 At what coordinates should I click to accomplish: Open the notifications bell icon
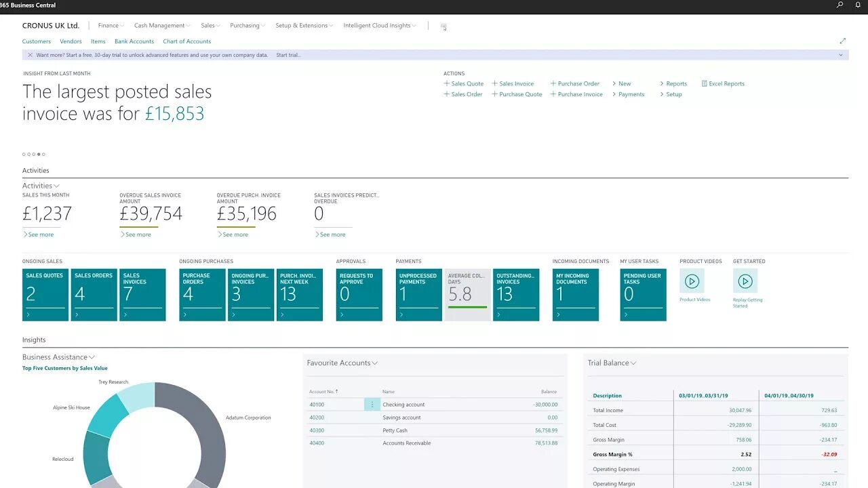click(x=858, y=5)
